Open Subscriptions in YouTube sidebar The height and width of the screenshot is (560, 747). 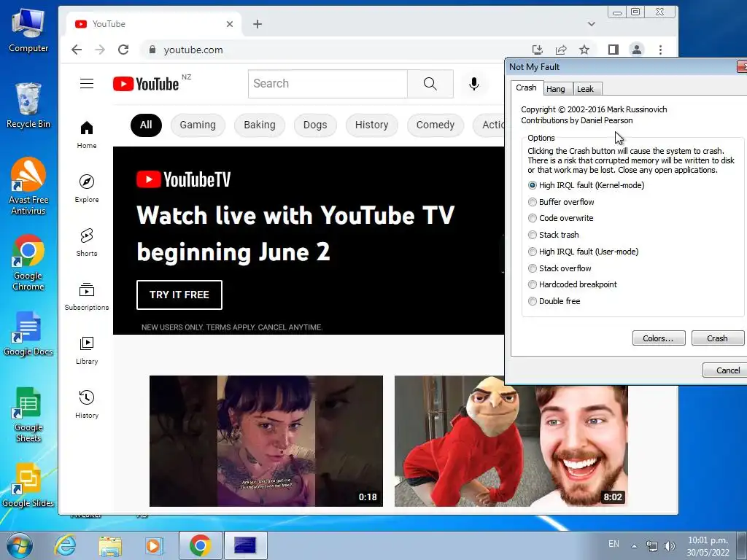click(x=87, y=297)
